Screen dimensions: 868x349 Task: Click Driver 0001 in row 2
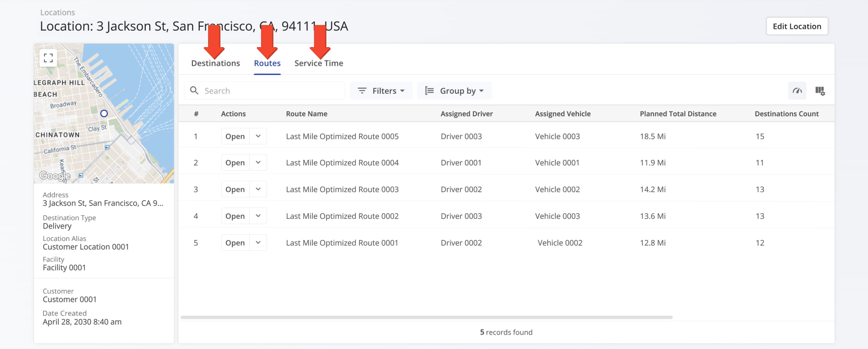tap(461, 163)
